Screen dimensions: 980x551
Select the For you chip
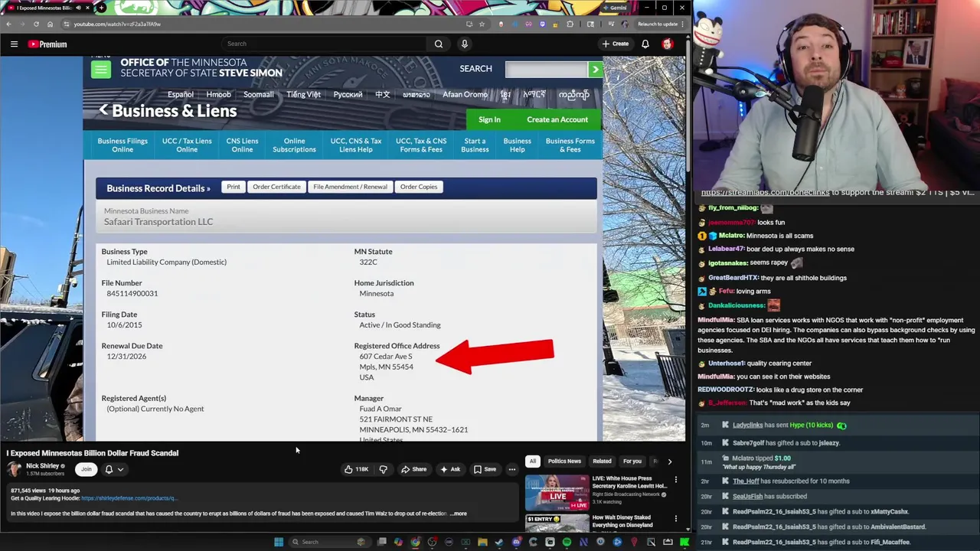(632, 461)
